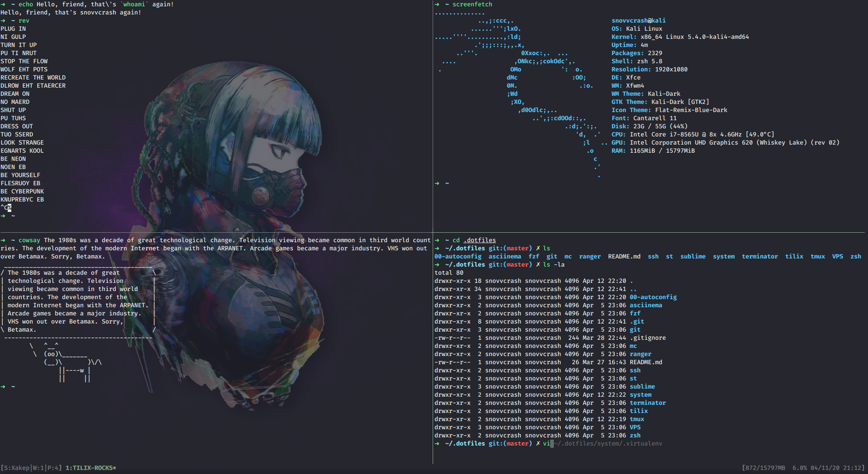Click the KNUPREBYC EB reversed line

click(x=22, y=199)
